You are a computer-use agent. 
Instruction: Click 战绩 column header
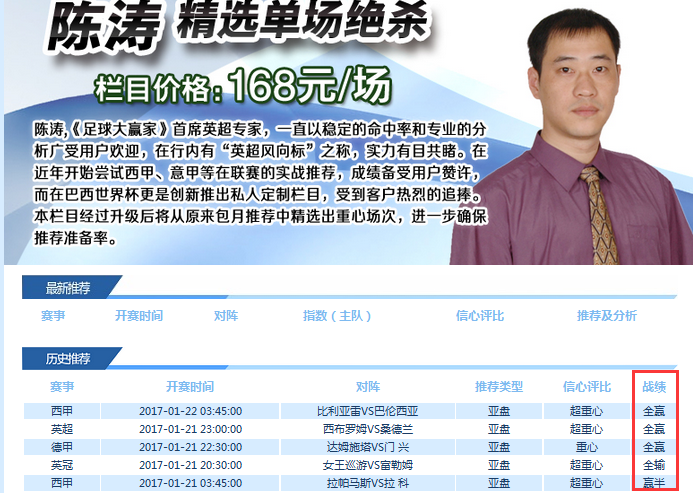click(x=654, y=387)
